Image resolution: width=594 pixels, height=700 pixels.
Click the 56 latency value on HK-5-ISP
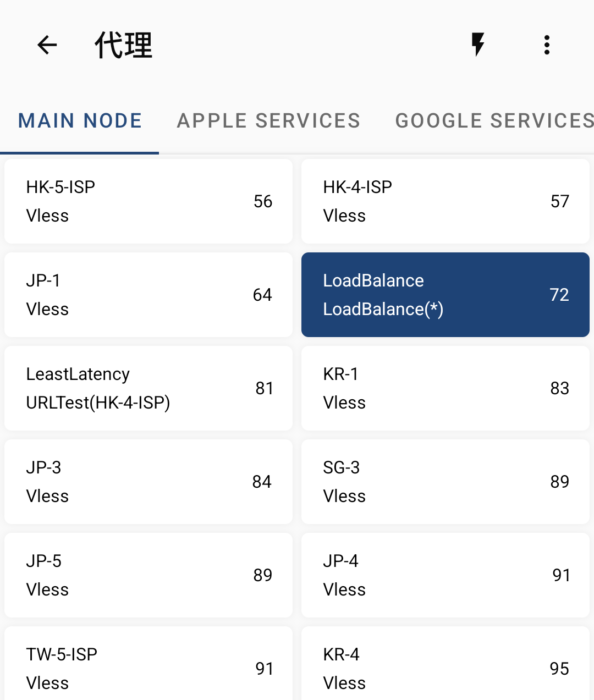point(263,201)
